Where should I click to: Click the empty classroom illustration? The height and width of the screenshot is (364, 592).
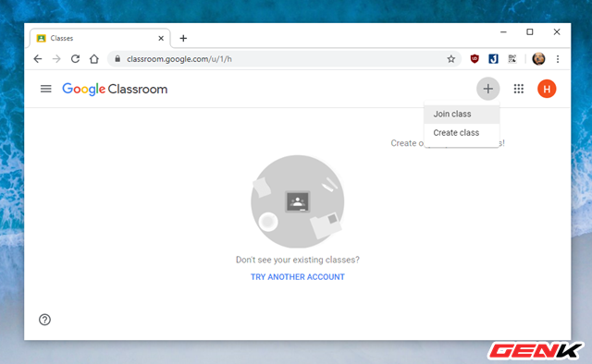(298, 201)
